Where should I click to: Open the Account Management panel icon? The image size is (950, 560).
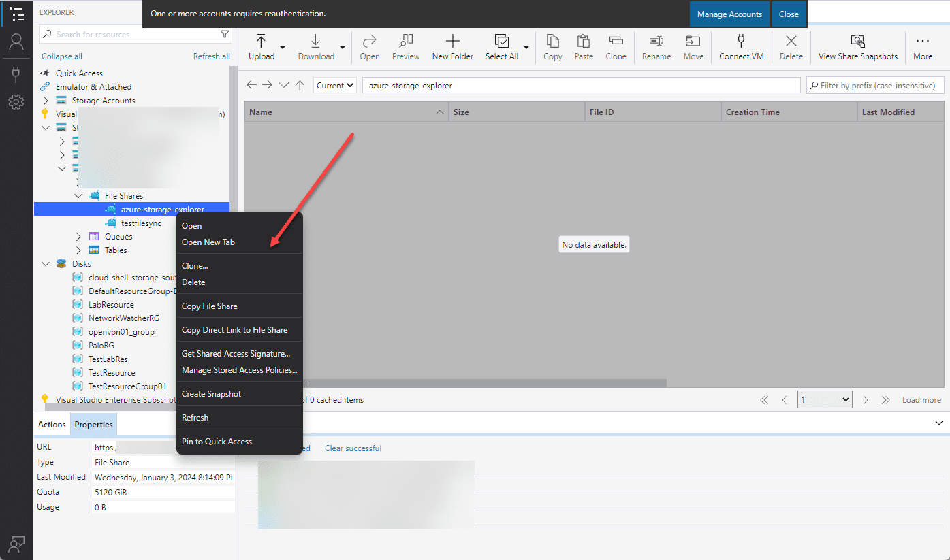tap(16, 42)
